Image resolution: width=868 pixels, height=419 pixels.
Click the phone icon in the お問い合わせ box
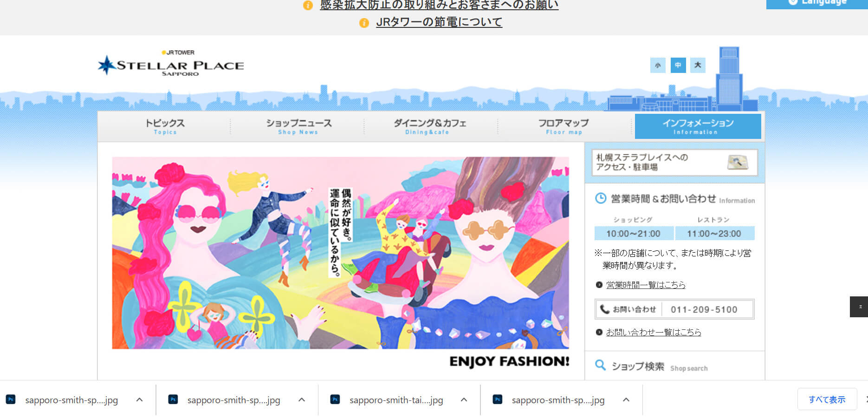pyautogui.click(x=605, y=308)
